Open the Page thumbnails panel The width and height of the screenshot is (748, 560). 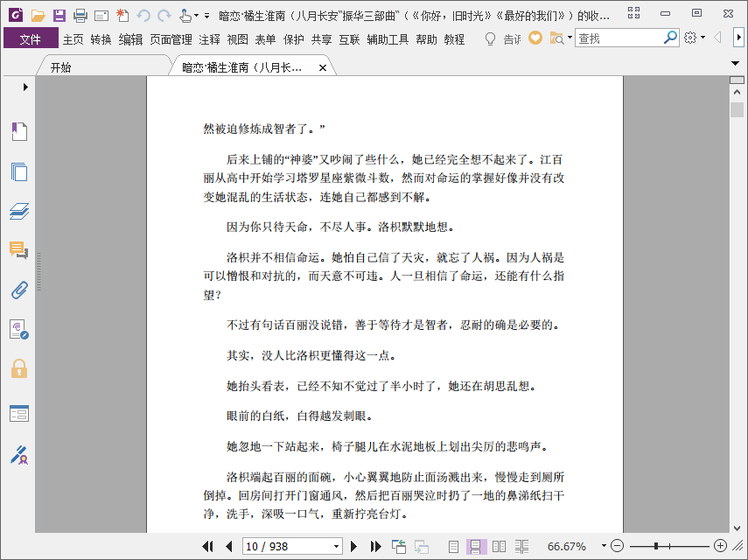19,171
